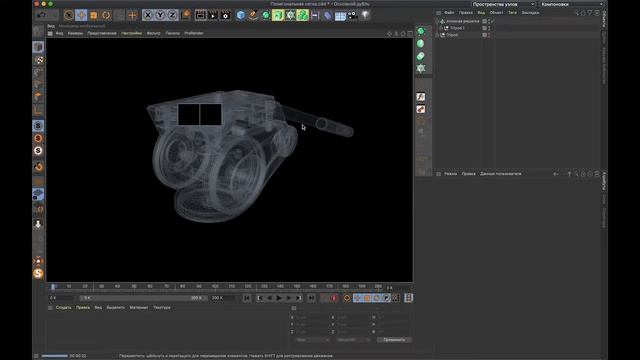
Task: Click the Camera object icon
Action: pos(352,16)
